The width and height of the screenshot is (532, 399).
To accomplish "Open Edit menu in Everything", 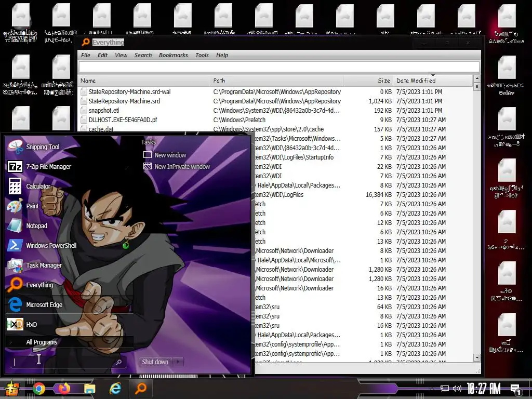I will [x=102, y=55].
